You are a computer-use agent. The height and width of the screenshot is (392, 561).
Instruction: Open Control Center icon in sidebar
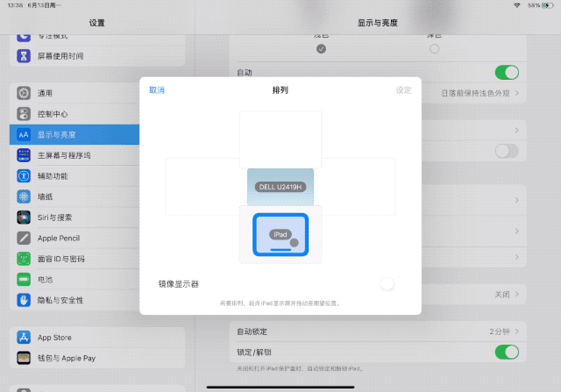coord(24,114)
